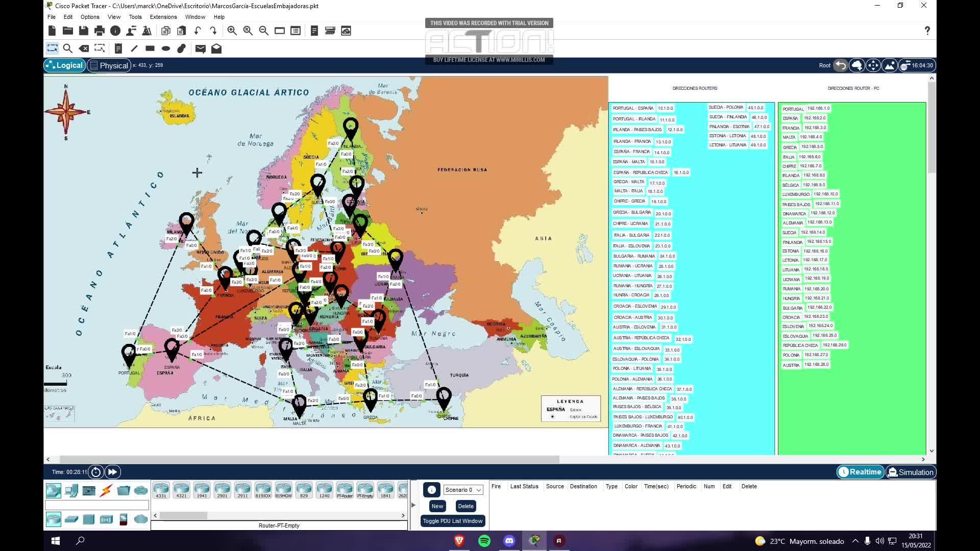
Task: Switch to the Physical workspace view
Action: click(109, 65)
